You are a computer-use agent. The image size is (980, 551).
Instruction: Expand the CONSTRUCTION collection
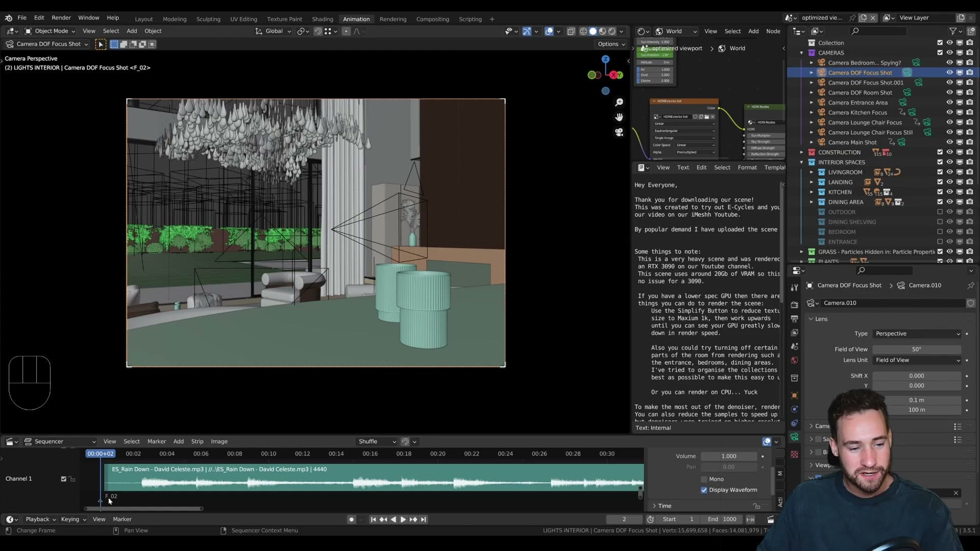(x=801, y=153)
